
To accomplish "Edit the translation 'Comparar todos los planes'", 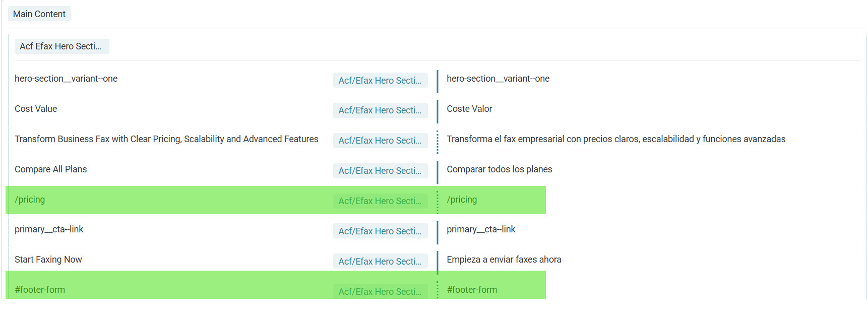I will 499,169.
